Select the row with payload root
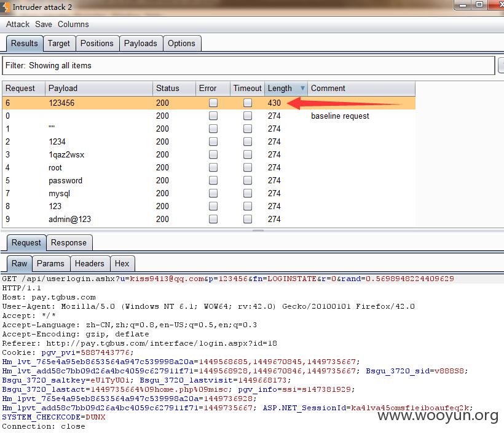The width and height of the screenshot is (504, 433). pyautogui.click(x=209, y=167)
